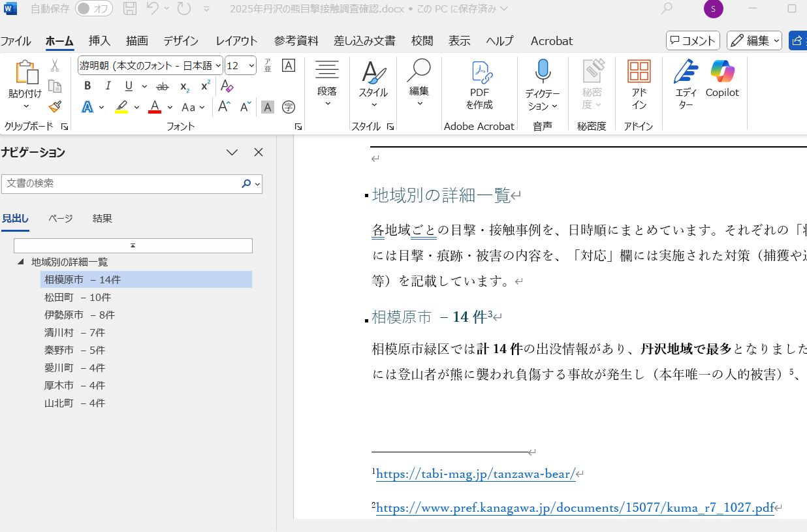Open the font name dropdown

217,65
